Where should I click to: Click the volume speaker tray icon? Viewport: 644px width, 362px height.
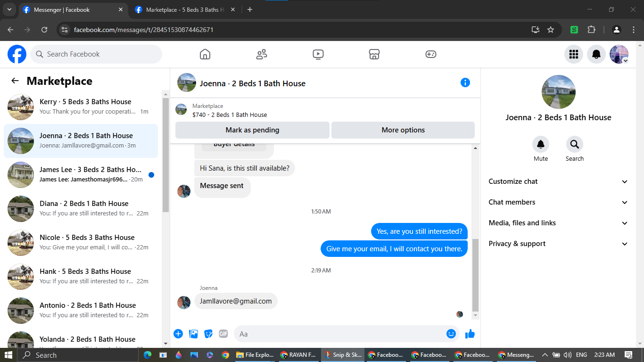(x=568, y=355)
